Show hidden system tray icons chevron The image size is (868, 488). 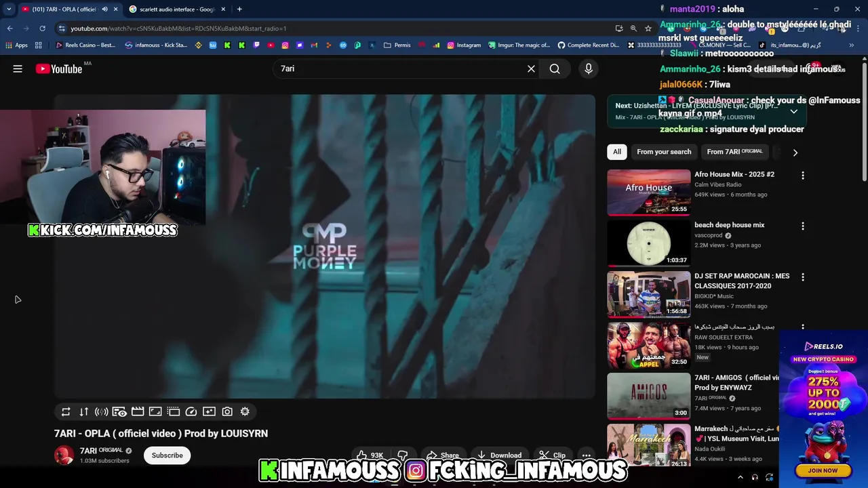click(x=741, y=477)
